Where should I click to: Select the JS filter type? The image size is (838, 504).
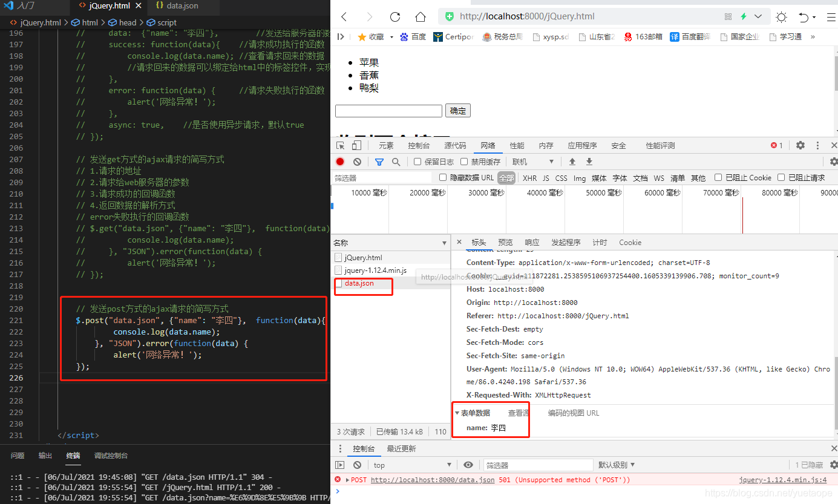(546, 178)
